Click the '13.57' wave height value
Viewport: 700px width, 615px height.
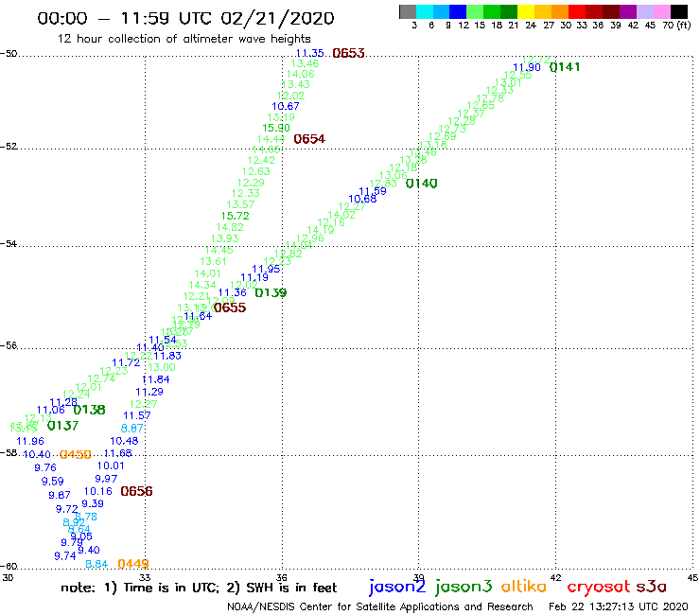[x=240, y=204]
